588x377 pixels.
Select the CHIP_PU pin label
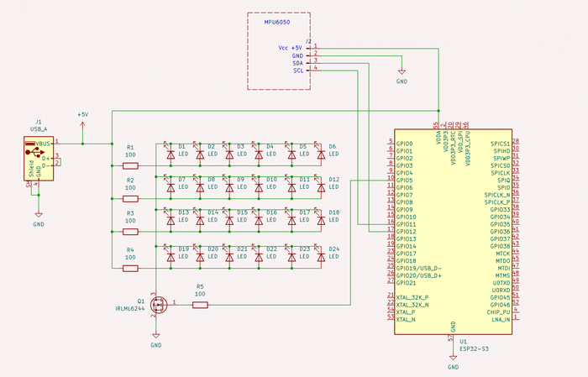pos(498,312)
